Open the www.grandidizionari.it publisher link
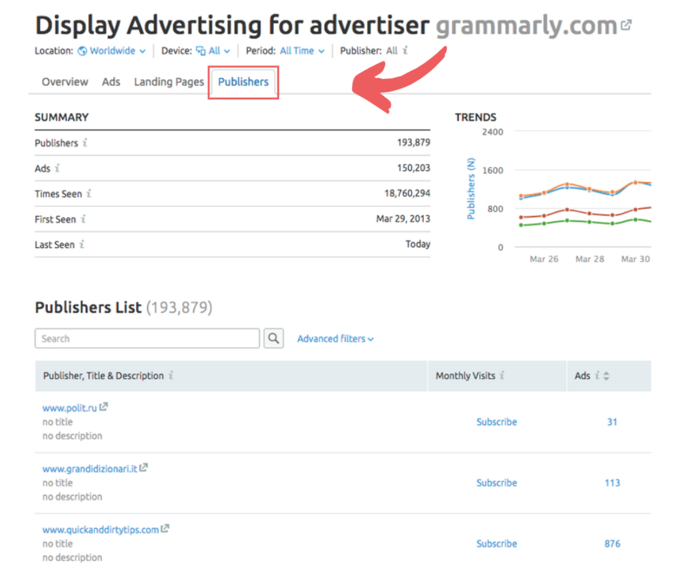 [90, 469]
